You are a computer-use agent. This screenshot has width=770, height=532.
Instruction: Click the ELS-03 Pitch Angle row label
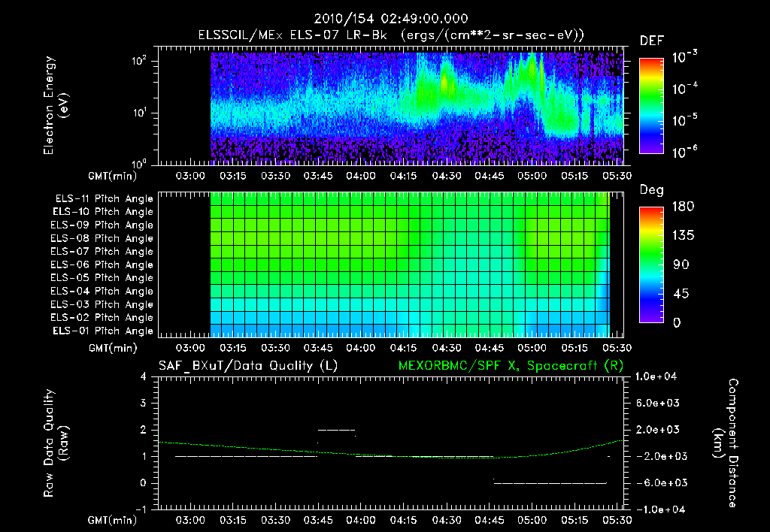pos(102,304)
